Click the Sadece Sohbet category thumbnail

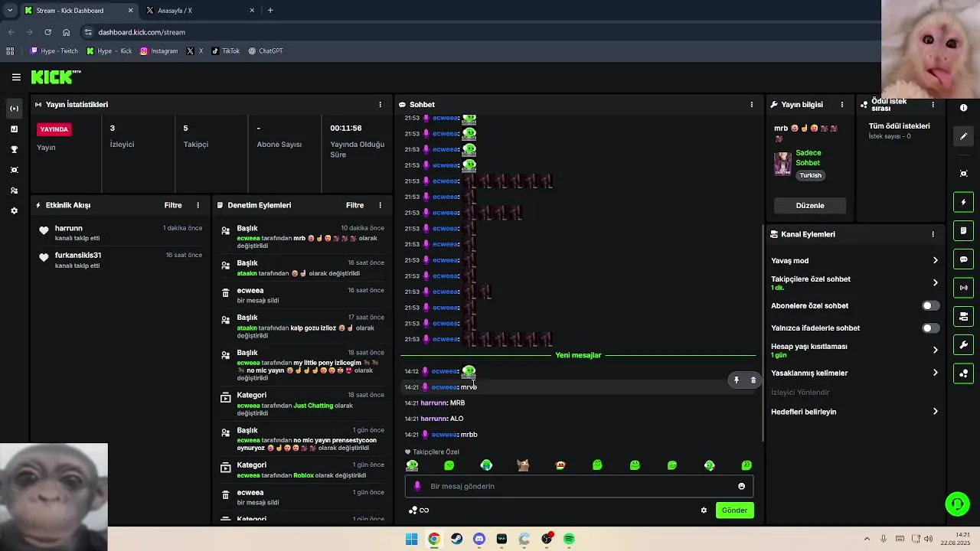pyautogui.click(x=782, y=163)
